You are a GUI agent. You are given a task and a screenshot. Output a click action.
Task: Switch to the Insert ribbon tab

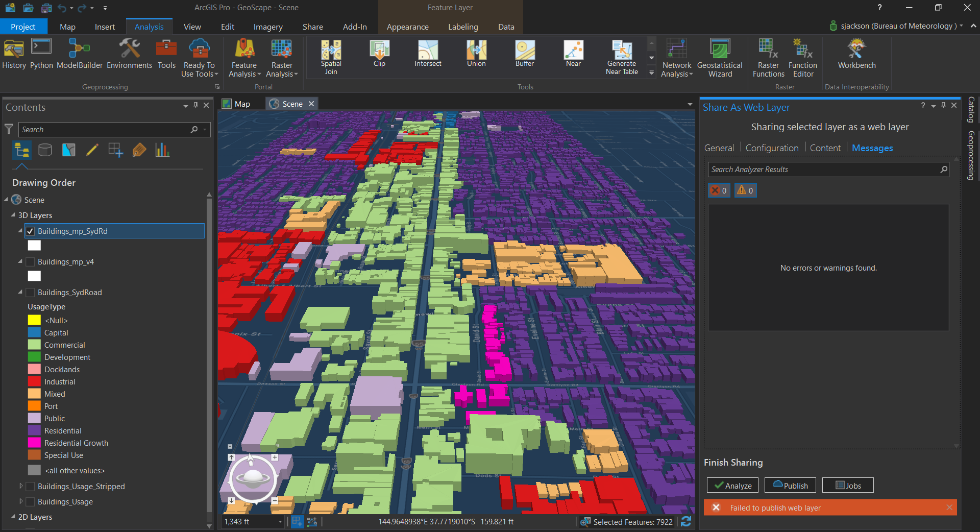pyautogui.click(x=105, y=27)
